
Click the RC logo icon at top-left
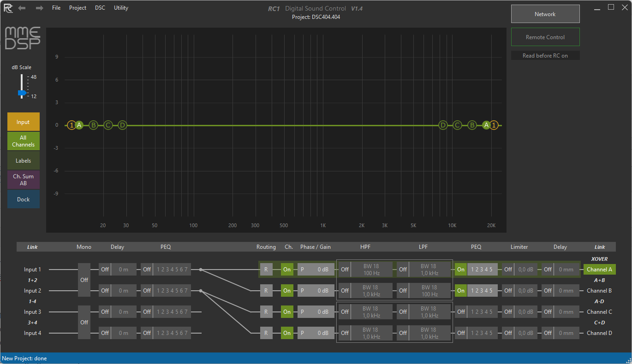click(8, 8)
